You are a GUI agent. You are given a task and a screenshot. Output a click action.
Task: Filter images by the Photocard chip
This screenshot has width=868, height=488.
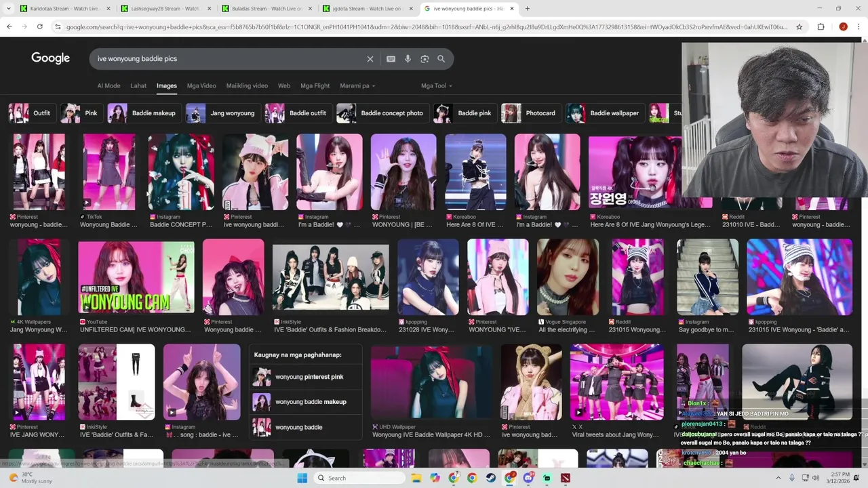[x=530, y=113]
